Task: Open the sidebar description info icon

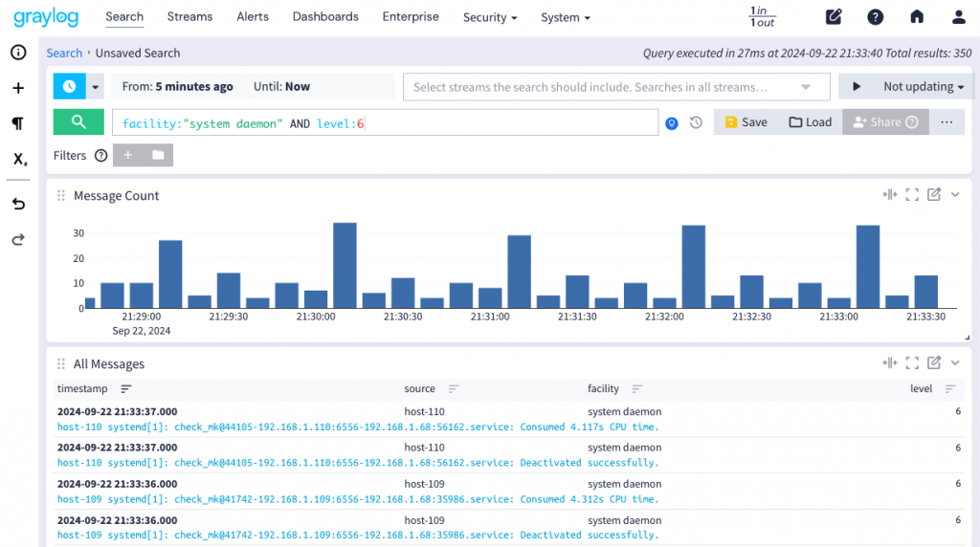Action: [18, 53]
